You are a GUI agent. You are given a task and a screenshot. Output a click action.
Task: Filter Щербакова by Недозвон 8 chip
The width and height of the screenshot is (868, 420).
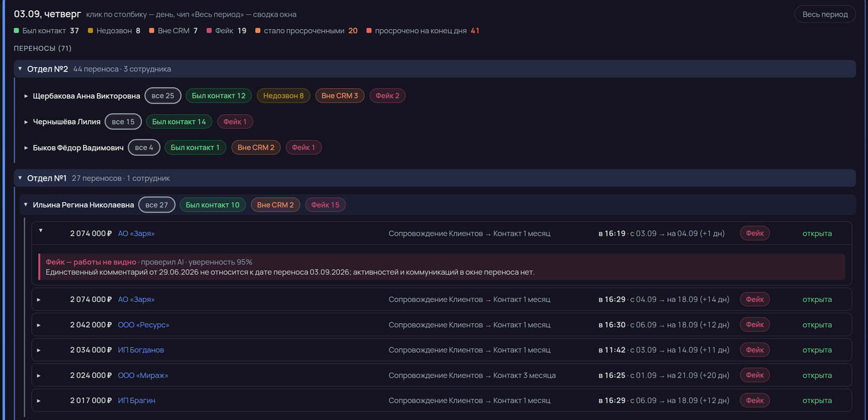tap(283, 95)
